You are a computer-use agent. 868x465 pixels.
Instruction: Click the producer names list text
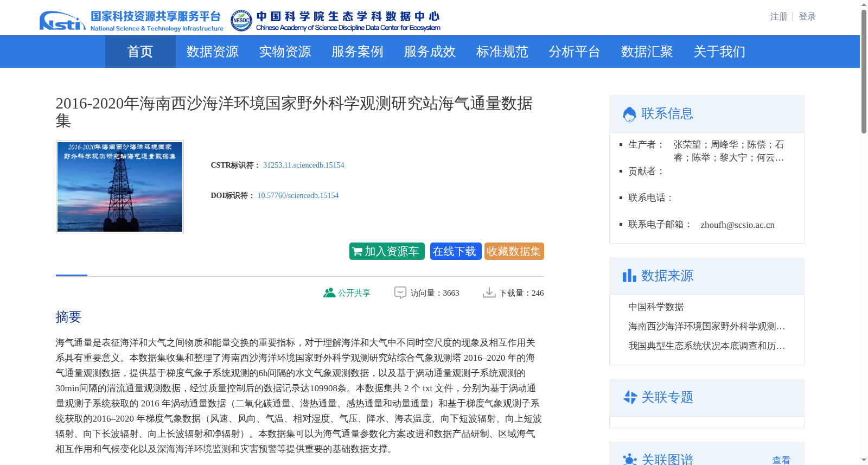[x=729, y=151]
